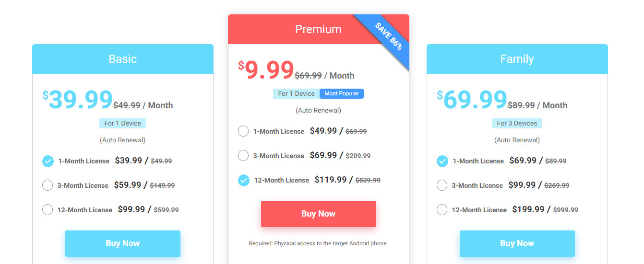Choose Family 3-Month License option

point(442,185)
